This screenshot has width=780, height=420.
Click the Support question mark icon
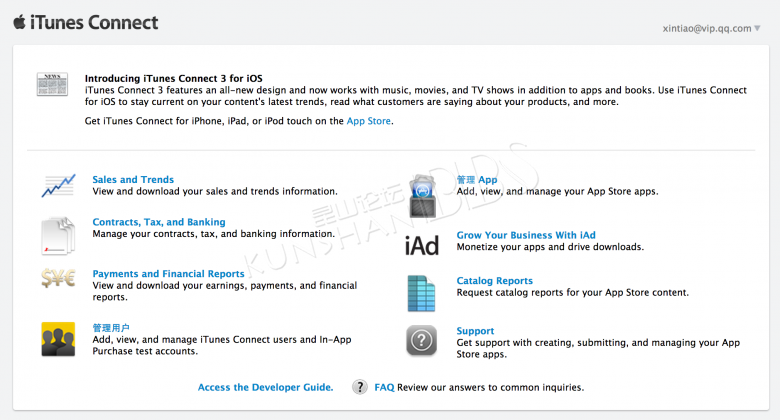(421, 341)
